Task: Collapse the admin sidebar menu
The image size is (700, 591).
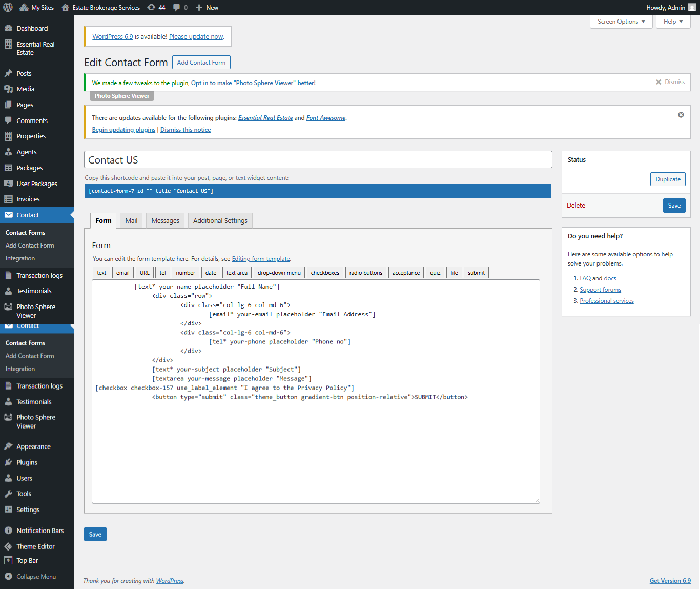Action: coord(36,576)
